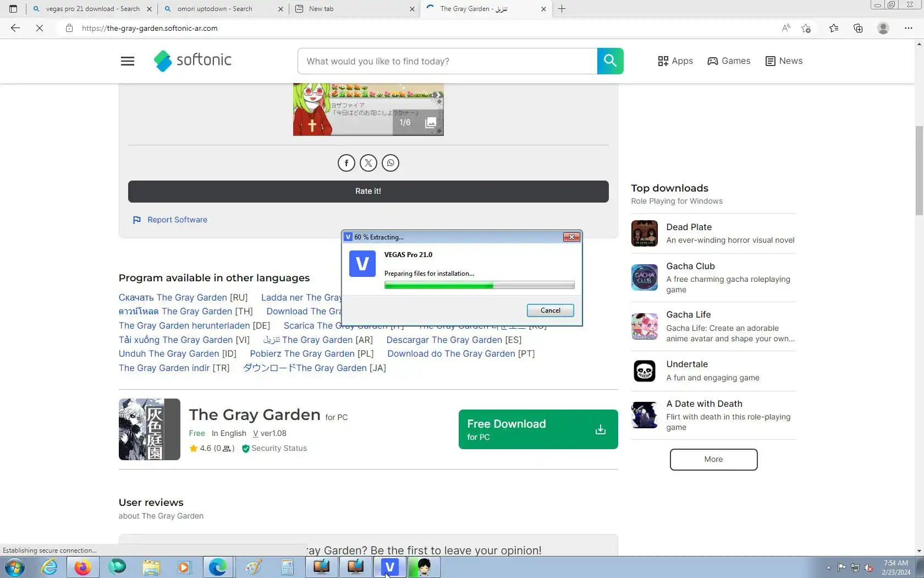Open Games section on Softonic
The width and height of the screenshot is (924, 578).
[729, 61]
